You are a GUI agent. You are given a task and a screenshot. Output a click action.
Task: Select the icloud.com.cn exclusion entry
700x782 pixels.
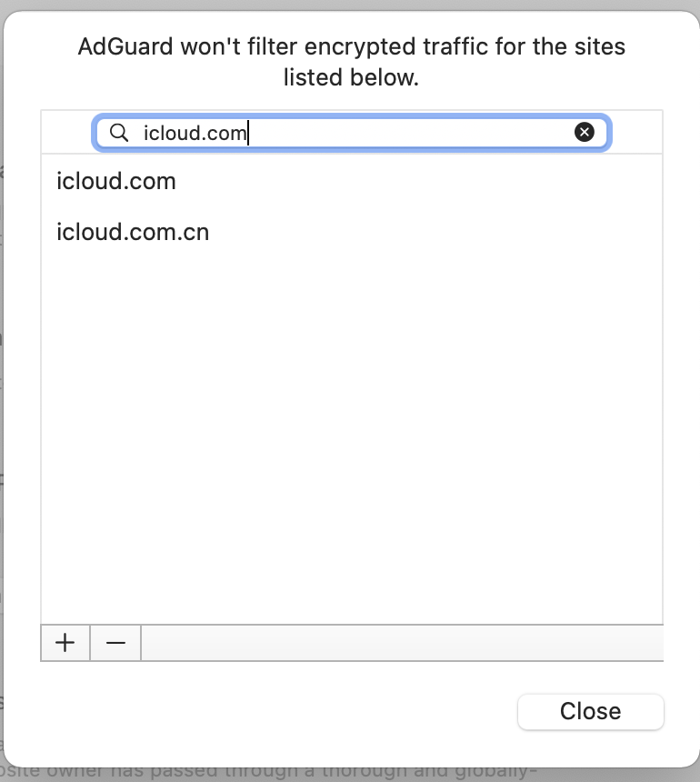pos(133,232)
